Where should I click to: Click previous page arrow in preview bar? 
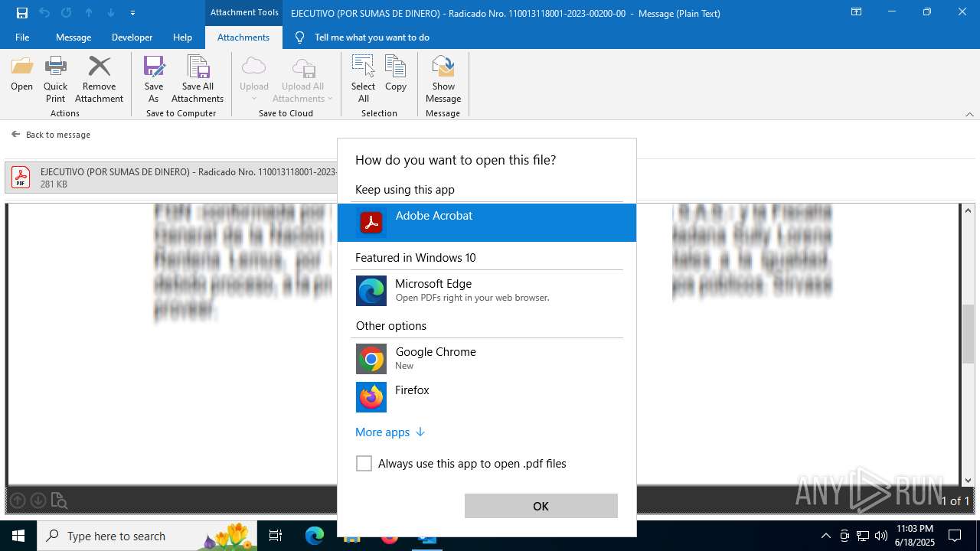coord(18,500)
